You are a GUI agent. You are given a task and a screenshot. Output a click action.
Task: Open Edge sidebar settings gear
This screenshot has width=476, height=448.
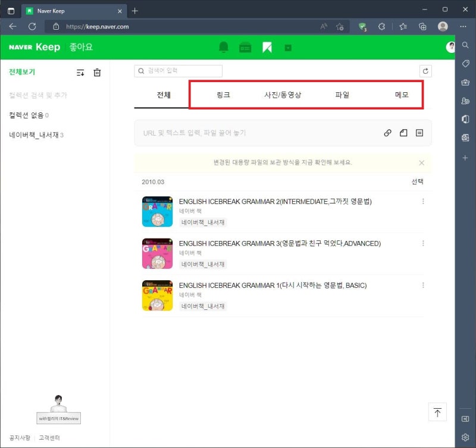[x=465, y=437]
